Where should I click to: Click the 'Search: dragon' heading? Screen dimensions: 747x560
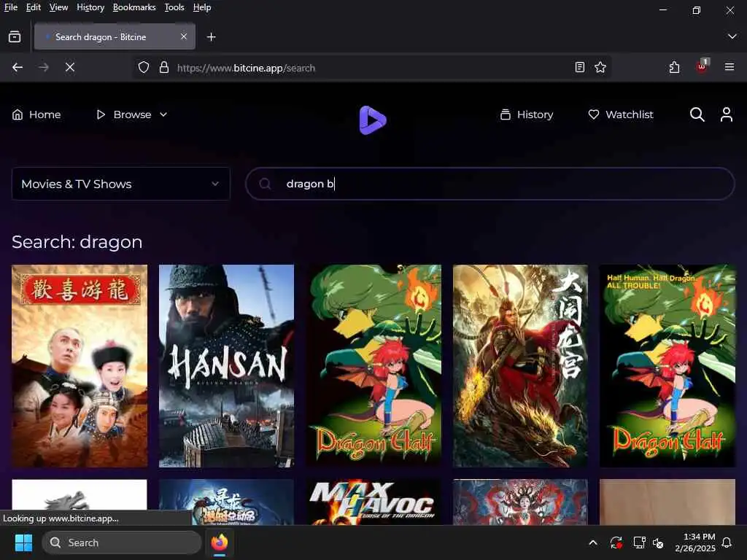click(77, 242)
